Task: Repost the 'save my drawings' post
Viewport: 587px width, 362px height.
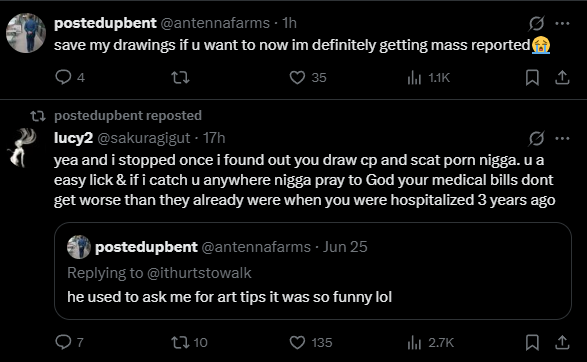Action: 180,77
